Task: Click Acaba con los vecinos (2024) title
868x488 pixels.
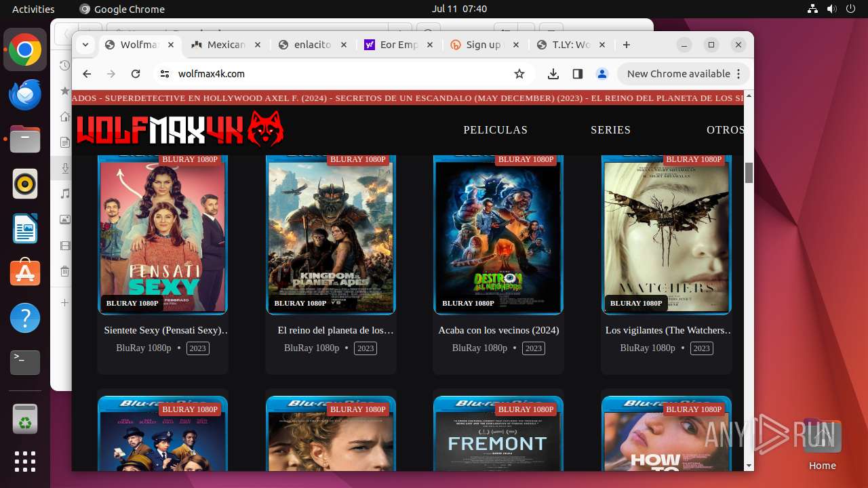Action: pyautogui.click(x=498, y=331)
